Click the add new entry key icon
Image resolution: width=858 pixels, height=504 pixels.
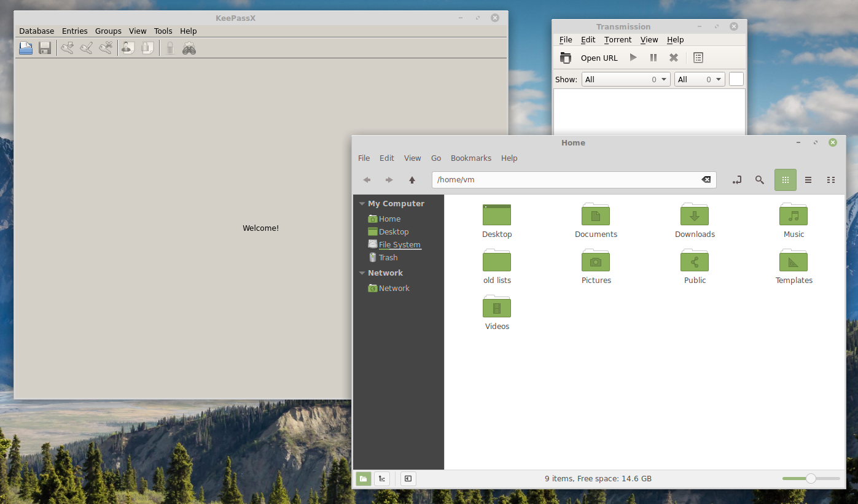point(67,48)
